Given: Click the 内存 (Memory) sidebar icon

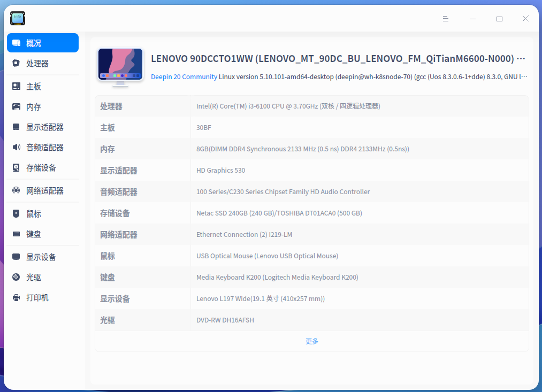Looking at the screenshot, I should (x=16, y=106).
